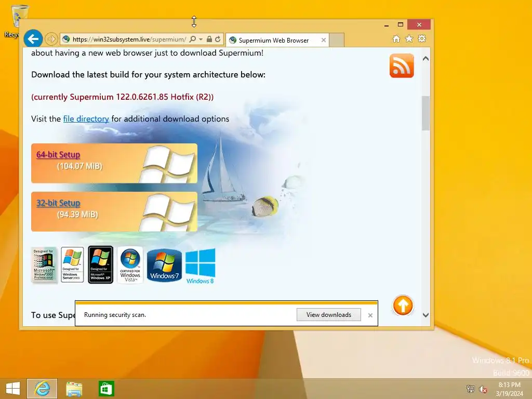Close the Supermium Web Browser tab
Image resolution: width=532 pixels, height=399 pixels.
pyautogui.click(x=323, y=40)
